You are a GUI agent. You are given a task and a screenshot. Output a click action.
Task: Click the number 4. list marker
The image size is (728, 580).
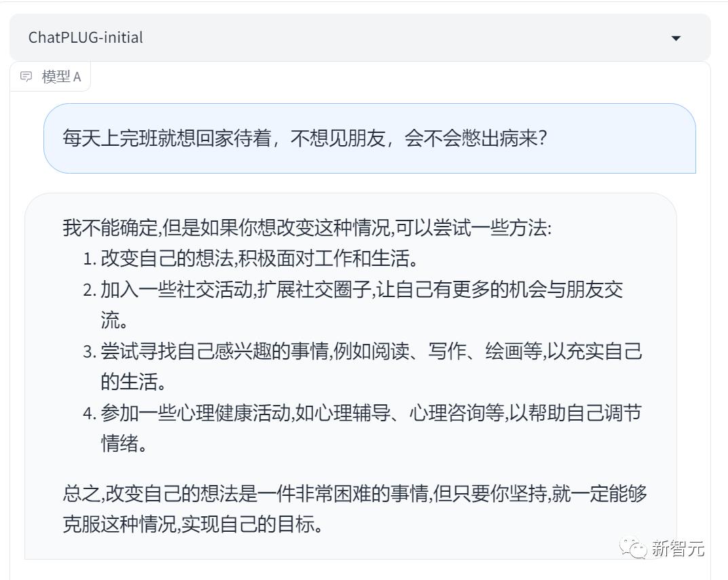[x=90, y=413]
